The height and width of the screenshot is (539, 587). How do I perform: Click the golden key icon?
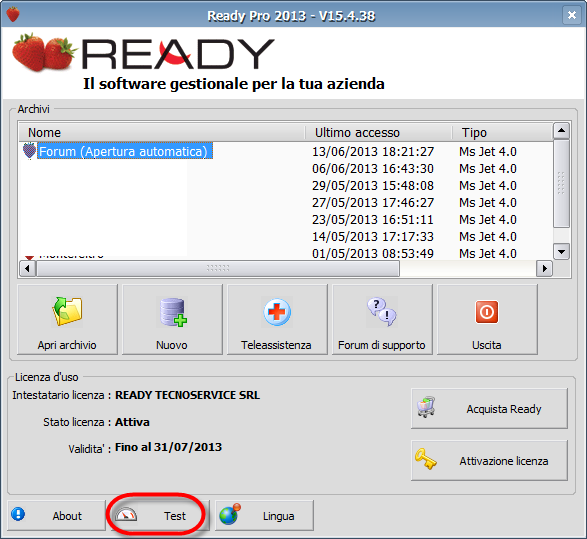click(426, 459)
